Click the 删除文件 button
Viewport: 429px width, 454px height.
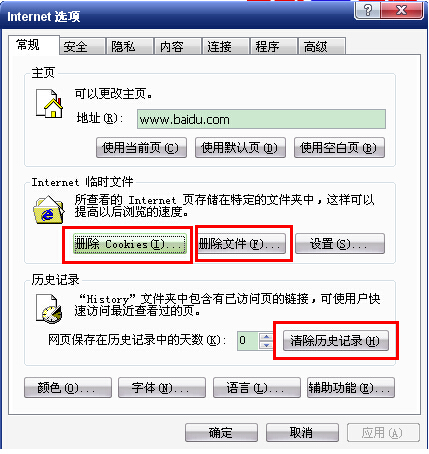242,244
